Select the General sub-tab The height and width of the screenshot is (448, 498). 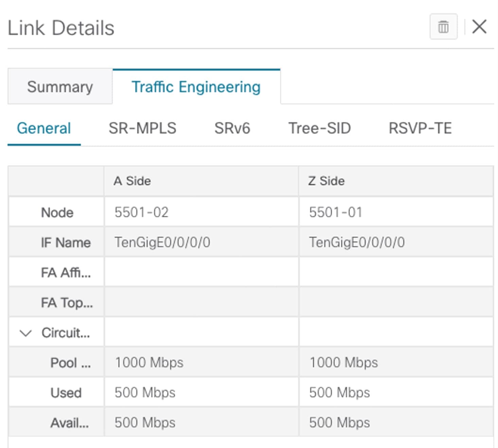44,128
